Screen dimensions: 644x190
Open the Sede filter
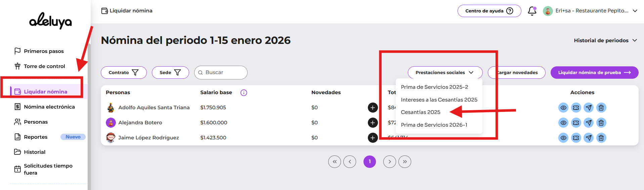(x=170, y=72)
